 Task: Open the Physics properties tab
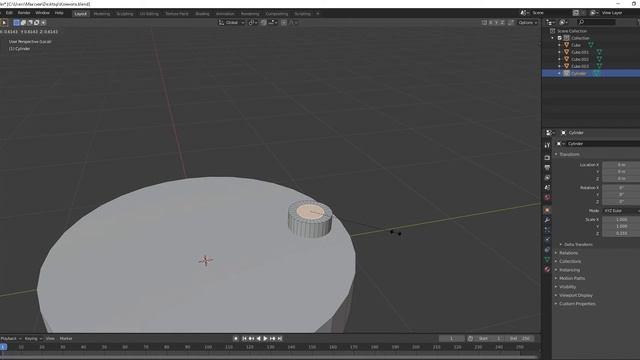(547, 240)
